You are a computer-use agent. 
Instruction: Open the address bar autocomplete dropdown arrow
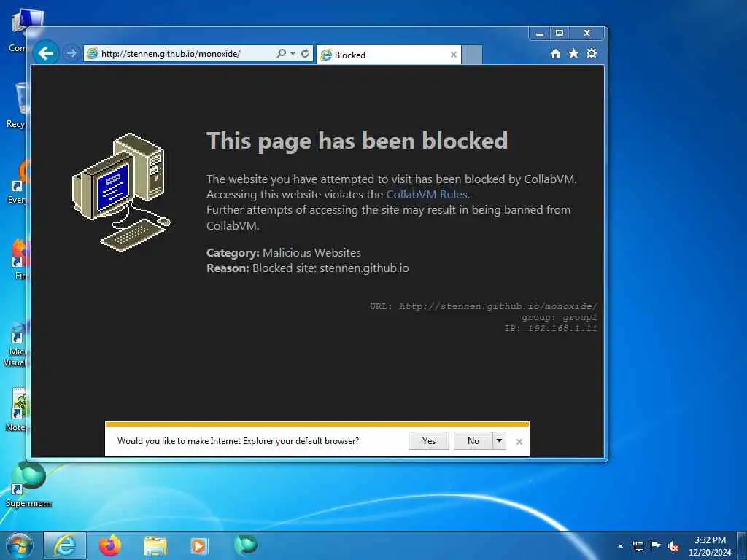293,54
